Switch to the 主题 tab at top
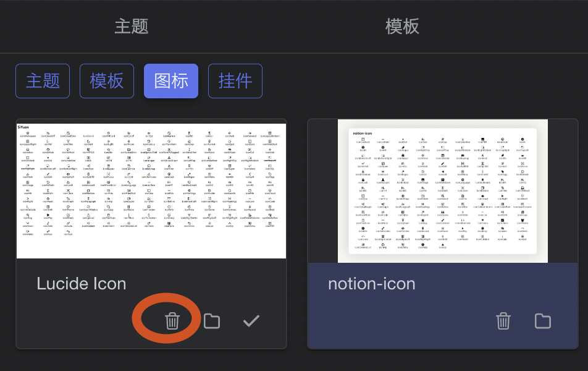The image size is (588, 371). (130, 26)
